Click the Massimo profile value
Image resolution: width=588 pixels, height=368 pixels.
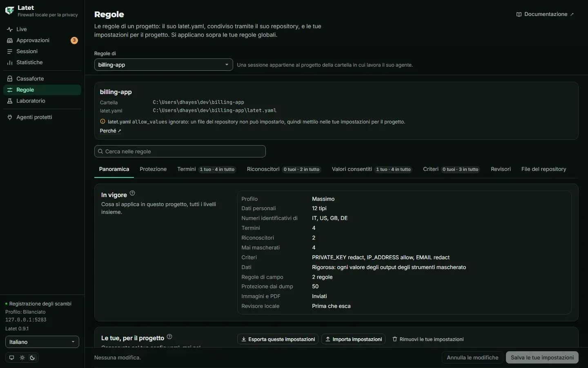click(323, 199)
